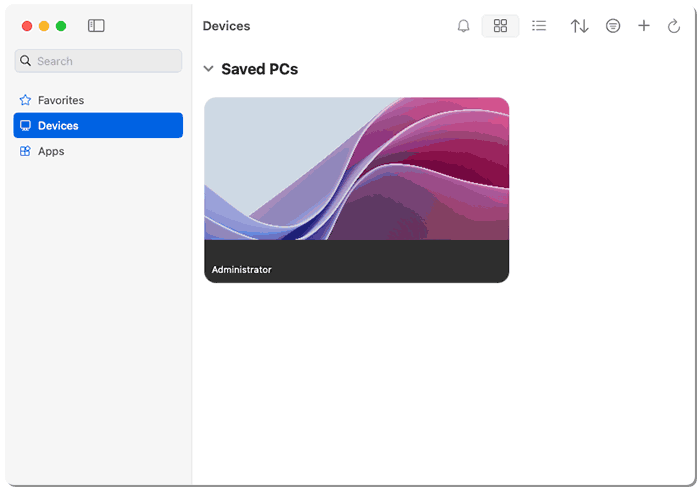Switch to list view layout
700x490 pixels.
coord(539,26)
